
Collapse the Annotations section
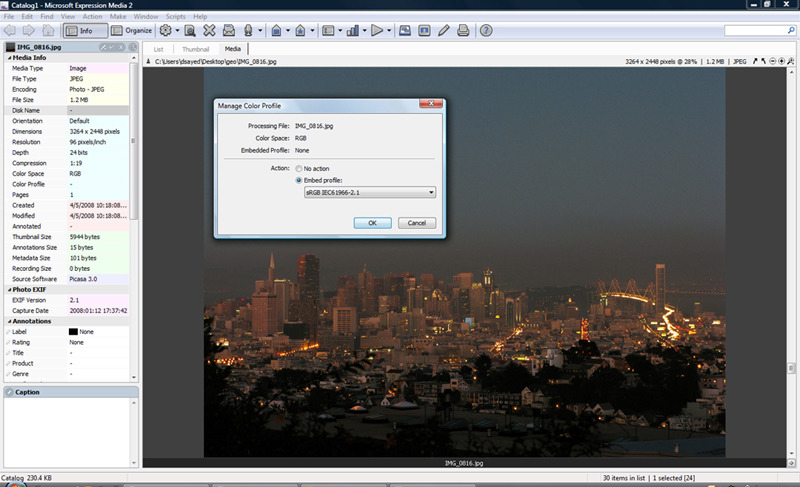tap(9, 321)
